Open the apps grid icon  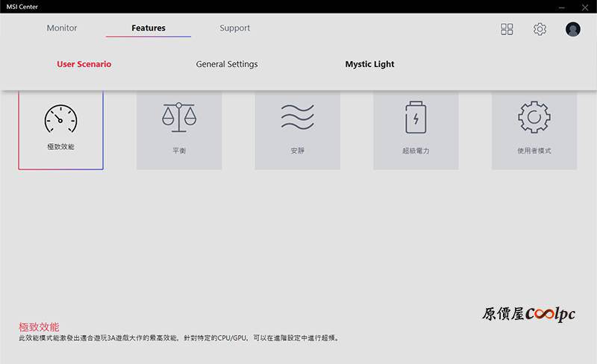(x=507, y=29)
